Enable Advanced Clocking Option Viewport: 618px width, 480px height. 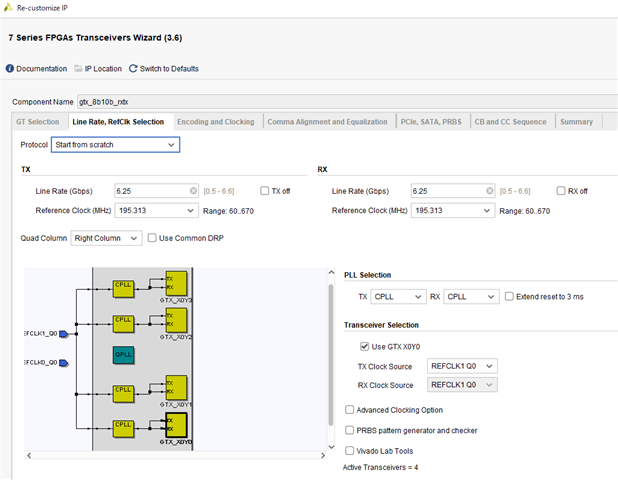[x=350, y=410]
